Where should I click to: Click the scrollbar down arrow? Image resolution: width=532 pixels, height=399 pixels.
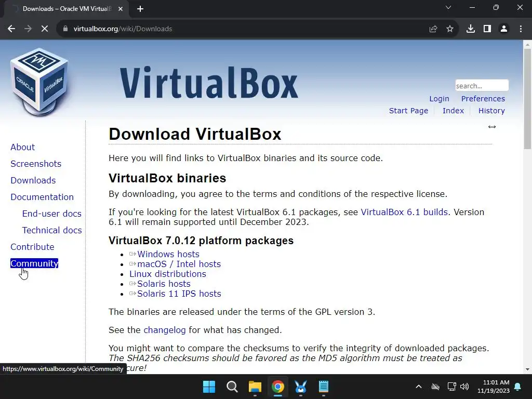(527, 369)
